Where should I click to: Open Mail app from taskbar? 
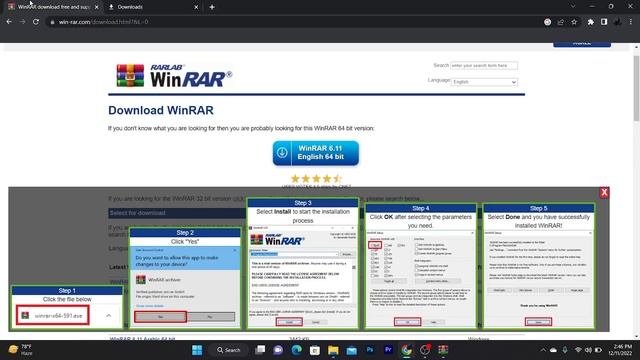click(x=351, y=350)
